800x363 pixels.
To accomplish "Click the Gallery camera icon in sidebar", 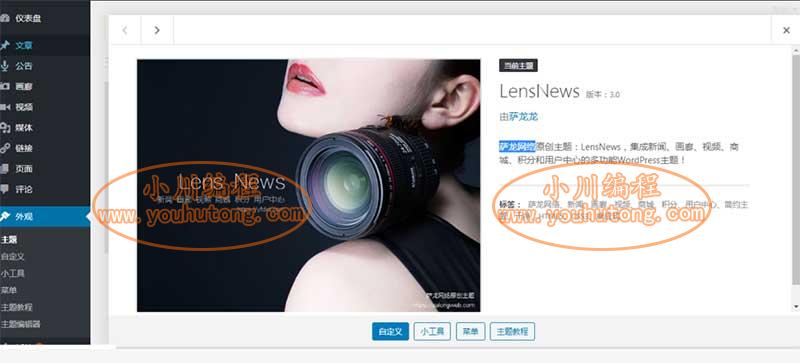I will coord(5,86).
